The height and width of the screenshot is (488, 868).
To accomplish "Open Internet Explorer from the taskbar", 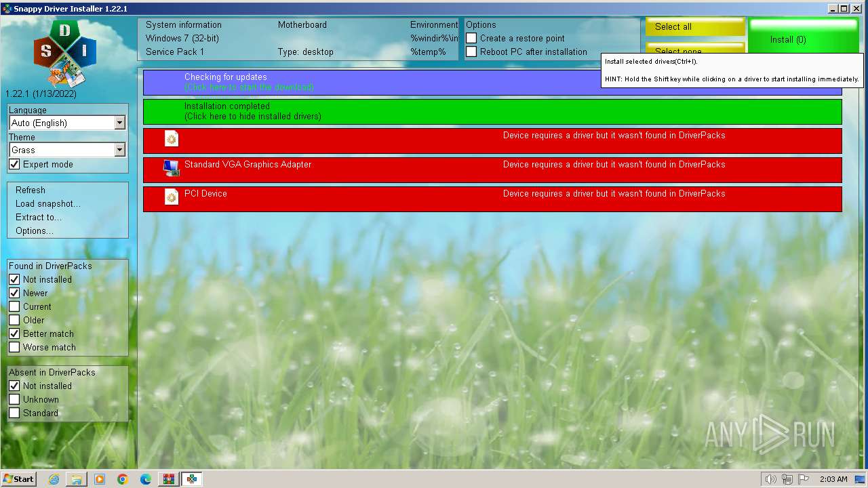I will (x=54, y=479).
